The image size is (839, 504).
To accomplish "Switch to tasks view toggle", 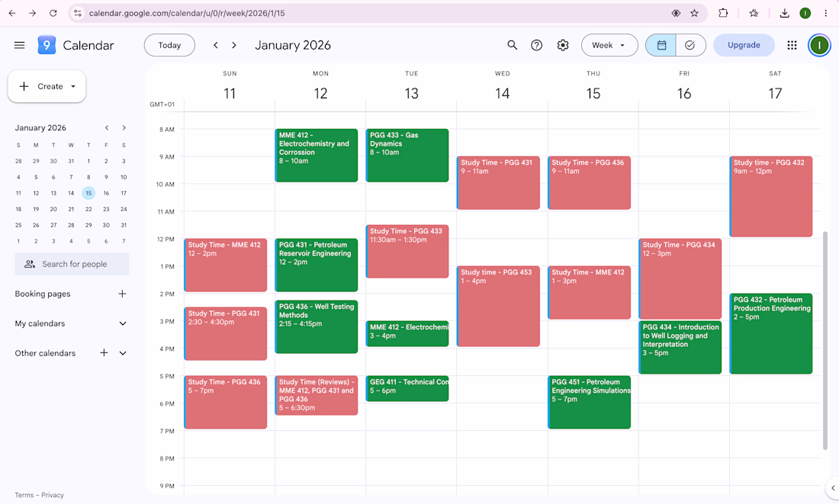I will [x=690, y=45].
